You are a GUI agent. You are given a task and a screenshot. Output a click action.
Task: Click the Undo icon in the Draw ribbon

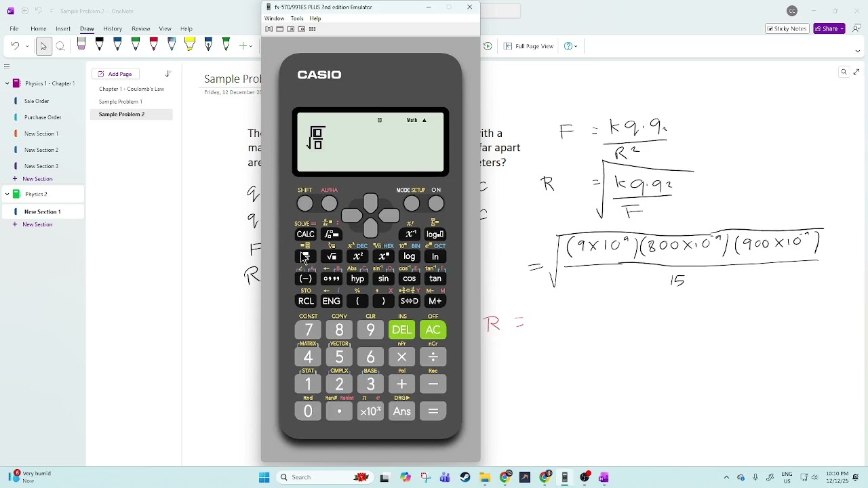15,46
